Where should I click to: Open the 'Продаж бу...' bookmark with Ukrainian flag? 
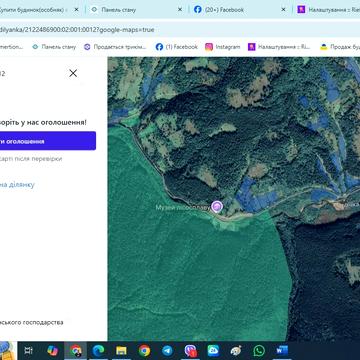[x=340, y=47]
